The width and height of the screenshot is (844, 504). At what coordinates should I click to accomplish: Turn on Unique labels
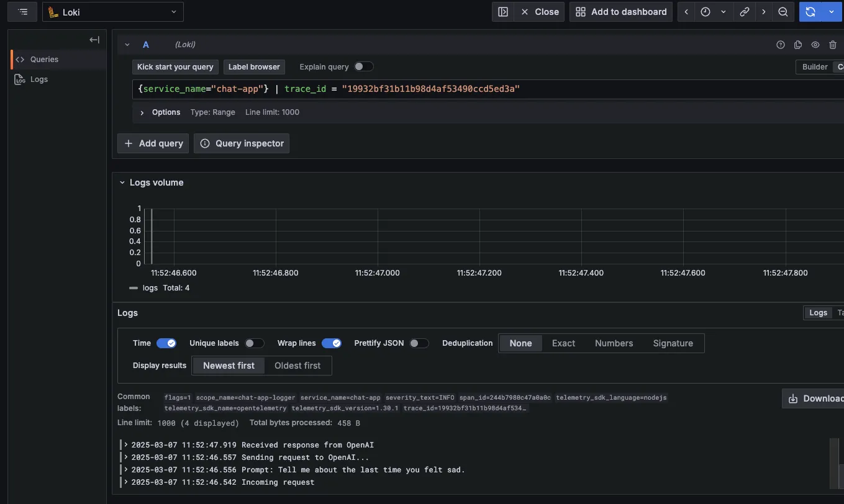[x=254, y=343]
